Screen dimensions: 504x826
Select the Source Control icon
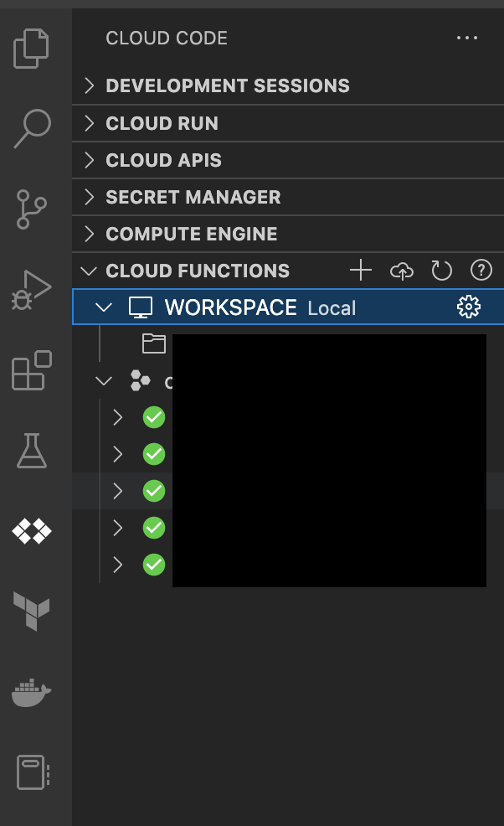tap(32, 209)
